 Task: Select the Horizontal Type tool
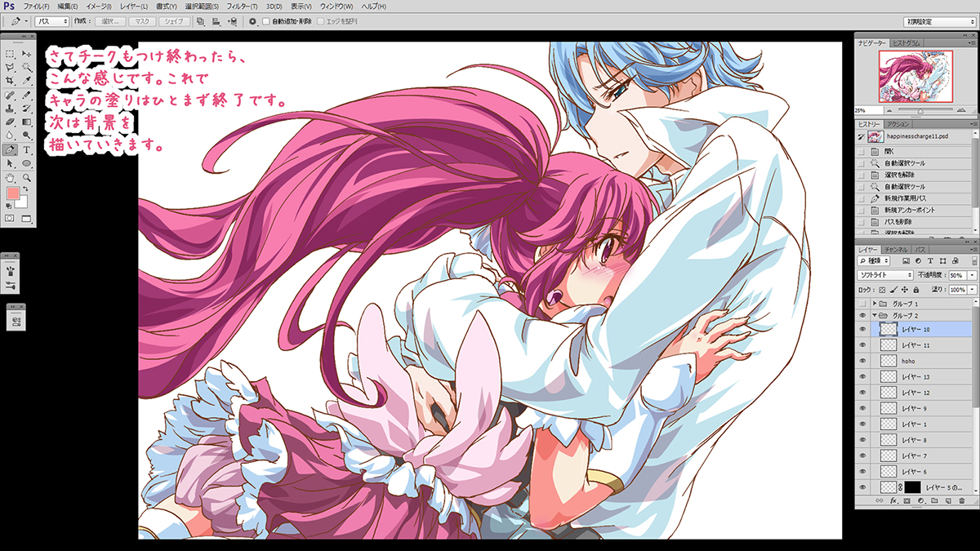point(27,149)
